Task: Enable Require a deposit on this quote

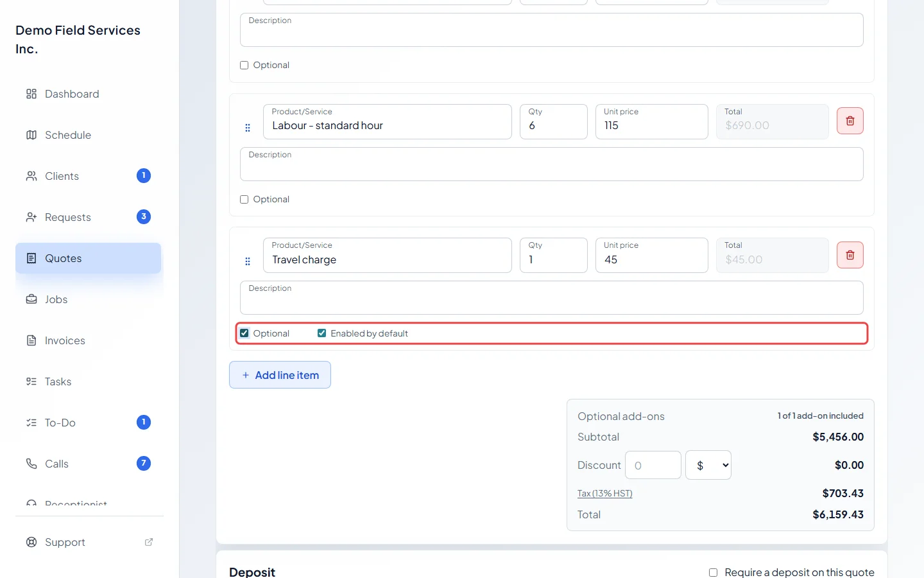Action: [x=713, y=572]
